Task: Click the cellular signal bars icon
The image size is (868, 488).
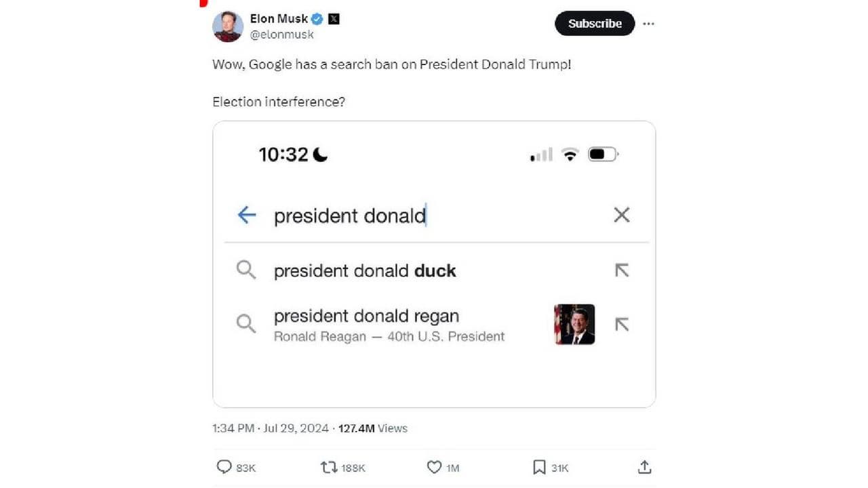Action: (x=540, y=154)
